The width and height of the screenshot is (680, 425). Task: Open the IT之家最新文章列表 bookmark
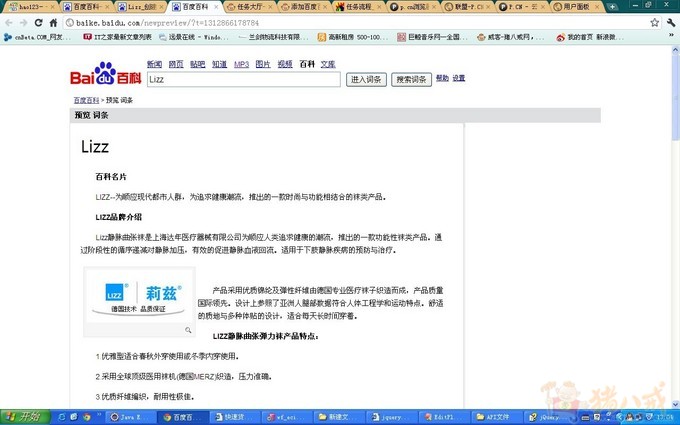(x=118, y=37)
